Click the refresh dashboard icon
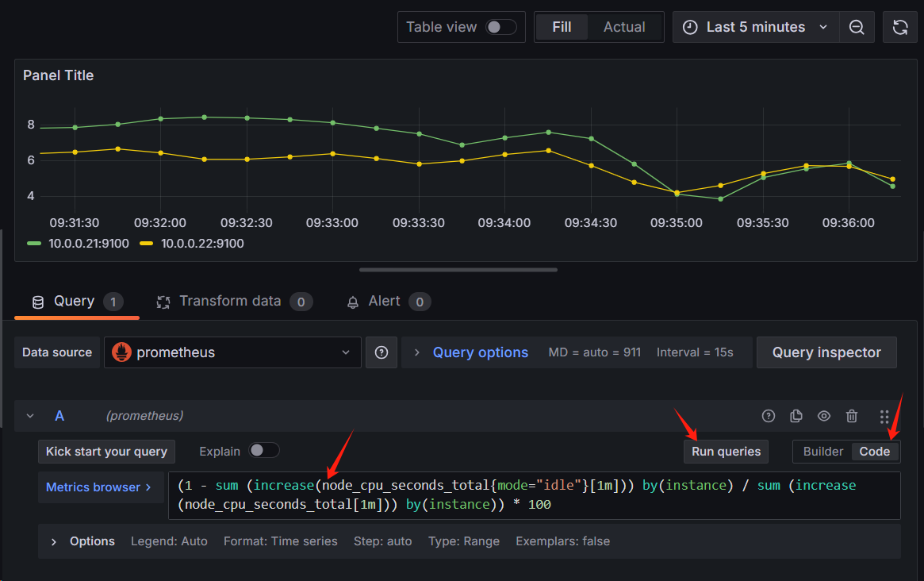The width and height of the screenshot is (924, 581). pyautogui.click(x=900, y=27)
